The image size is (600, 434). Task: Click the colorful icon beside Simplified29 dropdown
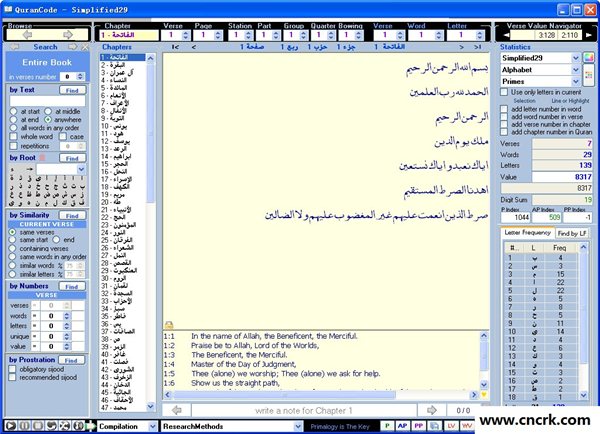(589, 58)
